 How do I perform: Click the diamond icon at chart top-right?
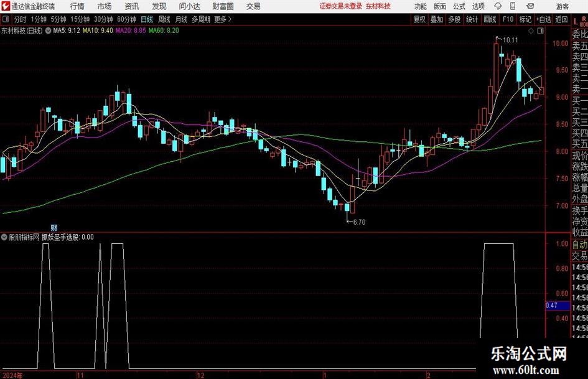[x=531, y=31]
